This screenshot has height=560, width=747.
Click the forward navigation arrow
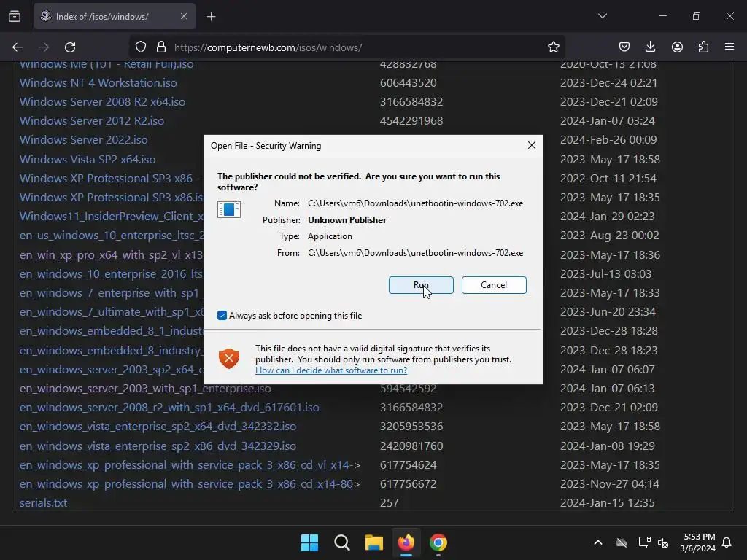pos(44,47)
